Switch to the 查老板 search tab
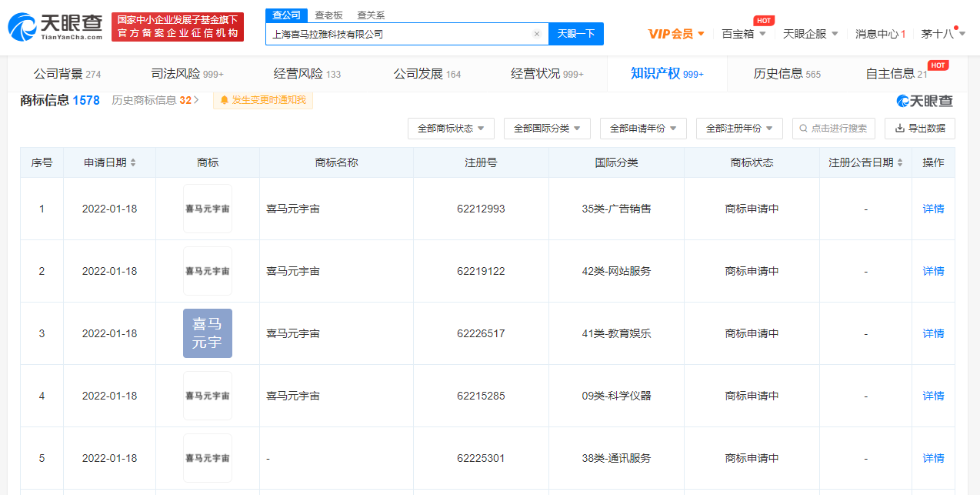Viewport: 980px width, 495px height. tap(328, 15)
